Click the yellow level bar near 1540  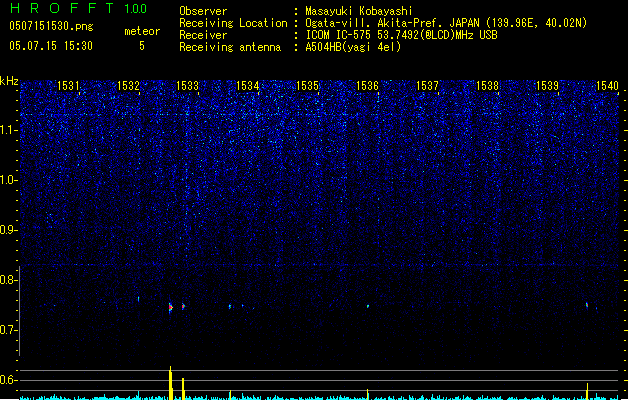coord(587,391)
